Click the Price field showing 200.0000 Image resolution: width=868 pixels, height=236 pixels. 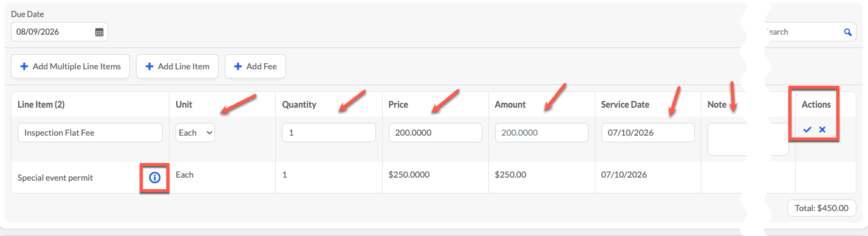point(435,133)
